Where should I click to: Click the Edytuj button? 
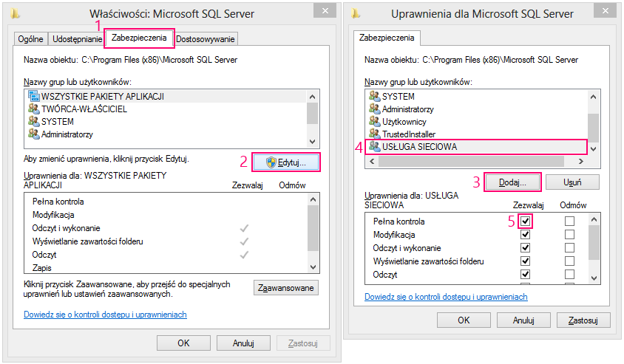click(287, 162)
